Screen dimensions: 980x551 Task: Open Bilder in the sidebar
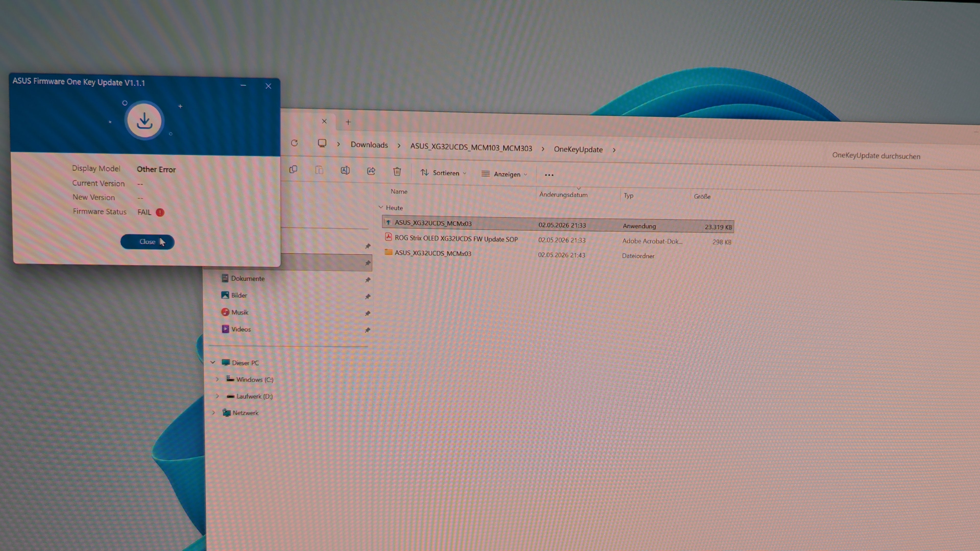[239, 295]
